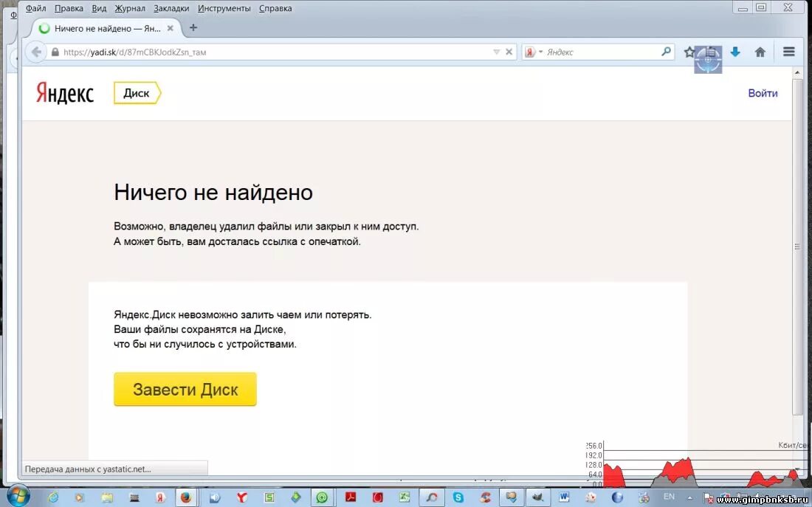This screenshot has width=812, height=507.
Task: Open the Правка menu
Action: [69, 8]
